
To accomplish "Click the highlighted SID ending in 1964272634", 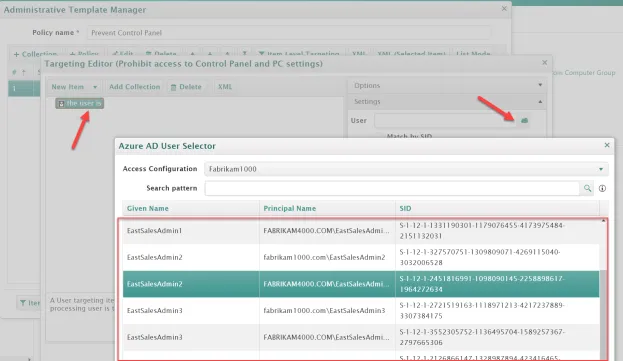I will pos(482,284).
